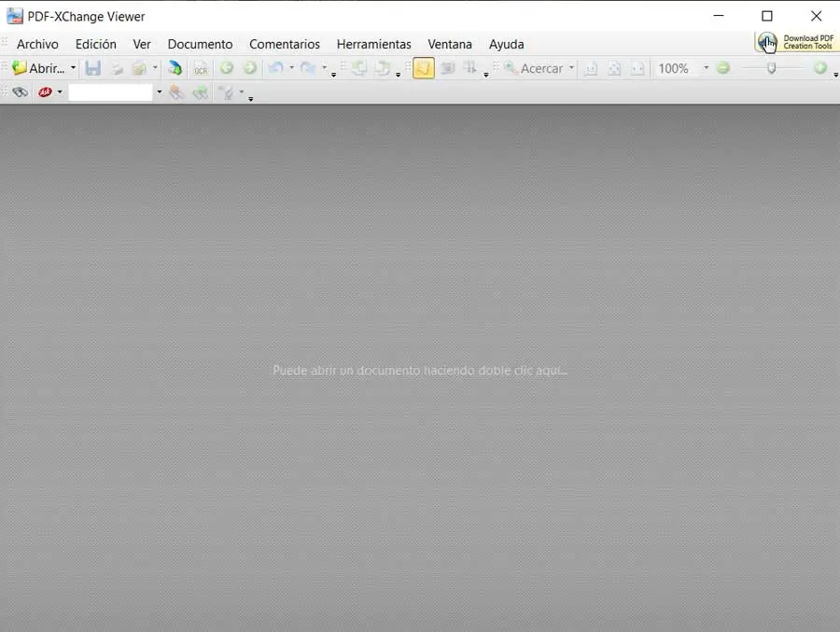Open the Comentarios menu
The image size is (840, 632).
coord(285,44)
